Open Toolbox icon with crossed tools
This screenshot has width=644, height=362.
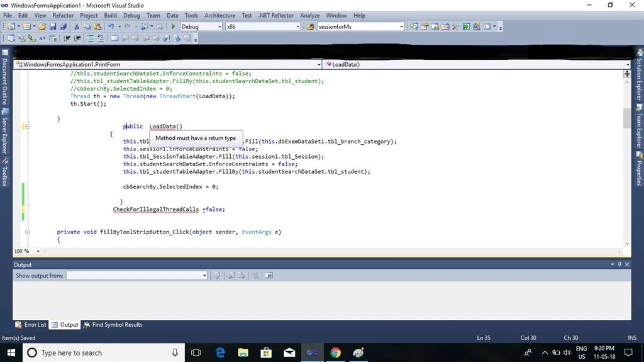tap(455, 26)
